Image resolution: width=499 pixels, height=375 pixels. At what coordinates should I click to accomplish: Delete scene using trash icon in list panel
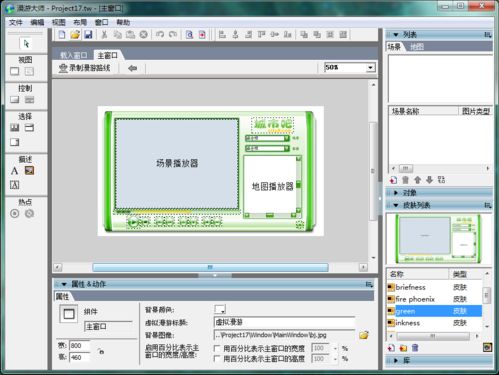tap(405, 180)
